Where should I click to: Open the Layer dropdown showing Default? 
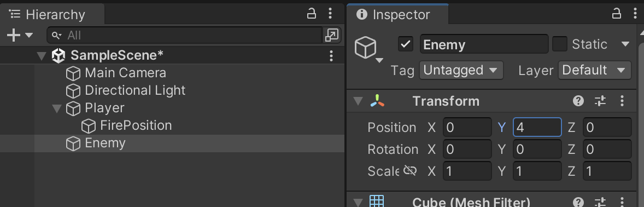pyautogui.click(x=594, y=71)
